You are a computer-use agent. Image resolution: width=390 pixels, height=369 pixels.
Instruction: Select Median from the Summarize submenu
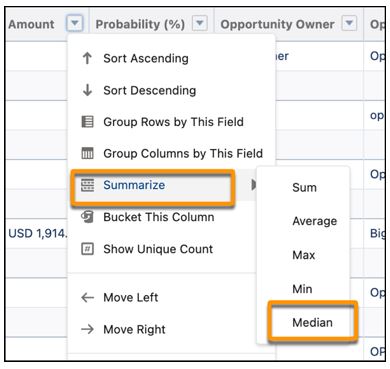click(x=313, y=322)
